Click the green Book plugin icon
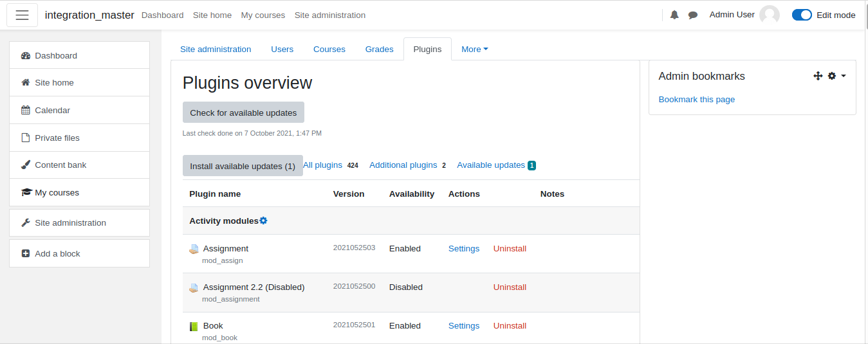The width and height of the screenshot is (868, 344). pos(194,327)
